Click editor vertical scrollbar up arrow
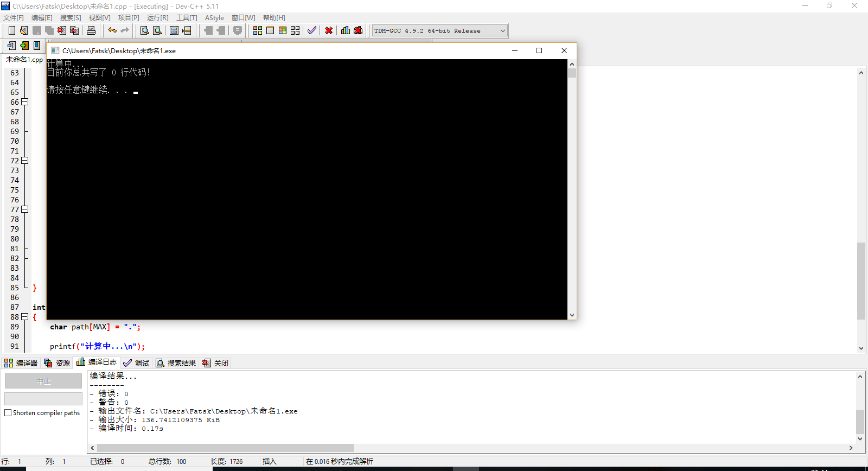Viewport: 868px width, 471px height. (861, 72)
